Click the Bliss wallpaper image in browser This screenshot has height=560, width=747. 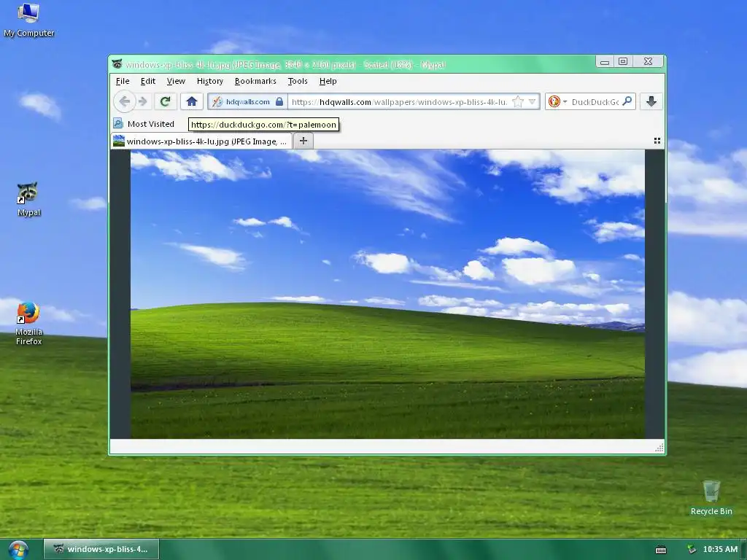(x=388, y=294)
